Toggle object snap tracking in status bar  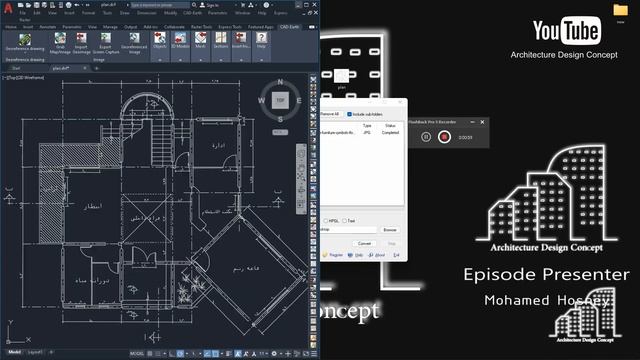pos(207,353)
